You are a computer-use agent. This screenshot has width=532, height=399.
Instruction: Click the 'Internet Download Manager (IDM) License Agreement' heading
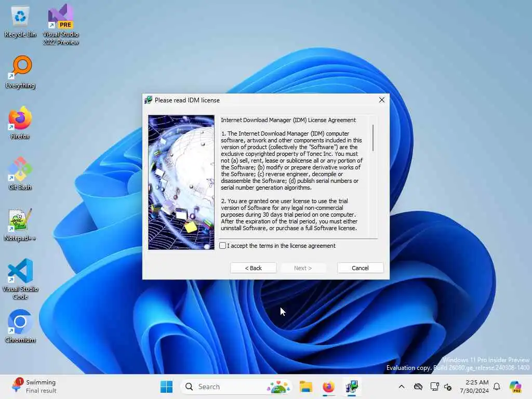pos(288,120)
